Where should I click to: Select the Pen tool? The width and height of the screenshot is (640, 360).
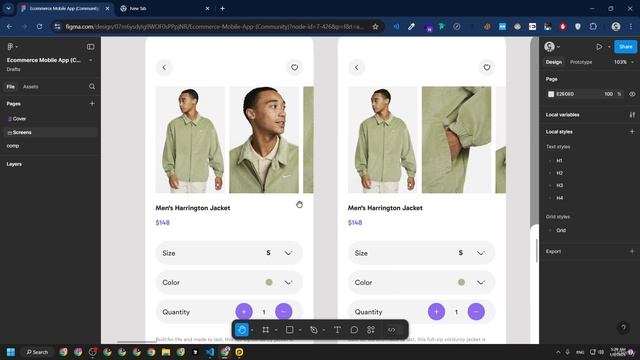point(313,329)
